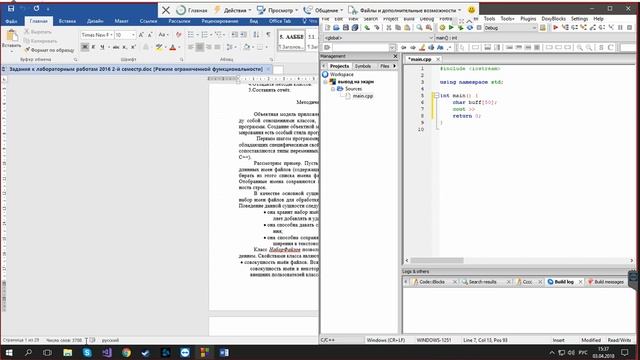Viewport: 640px width, 360px height.
Task: Click the Build gear icon in Code::Blocks
Action: (442, 28)
